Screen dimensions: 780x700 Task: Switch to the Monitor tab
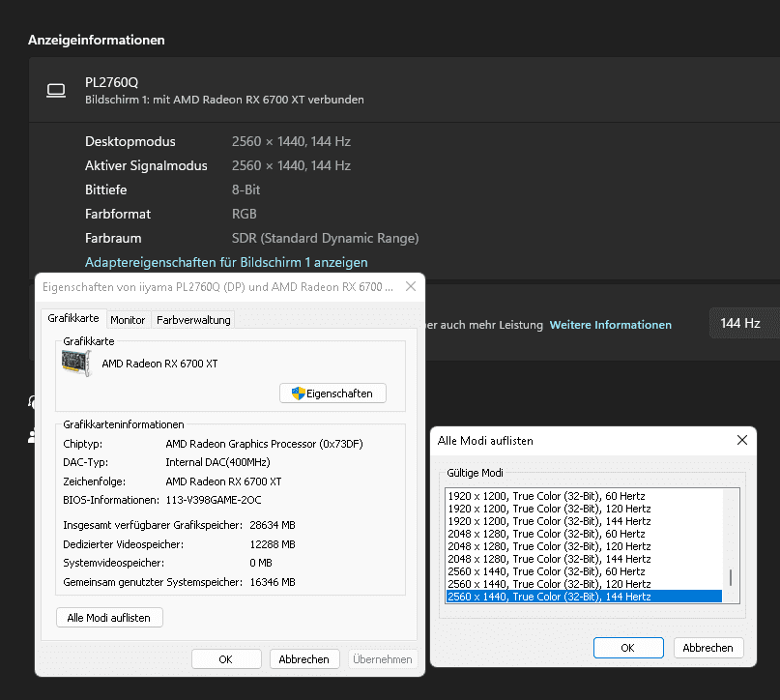click(x=128, y=320)
